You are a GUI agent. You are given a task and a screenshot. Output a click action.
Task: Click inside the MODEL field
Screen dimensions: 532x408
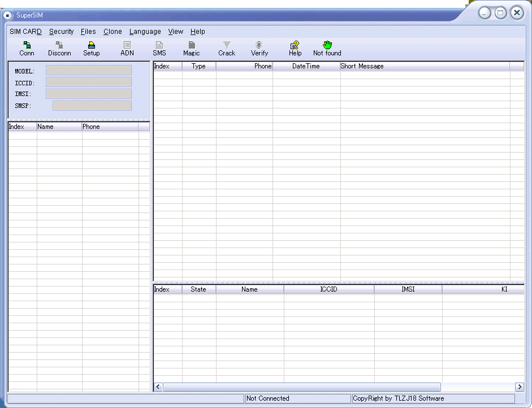[89, 71]
